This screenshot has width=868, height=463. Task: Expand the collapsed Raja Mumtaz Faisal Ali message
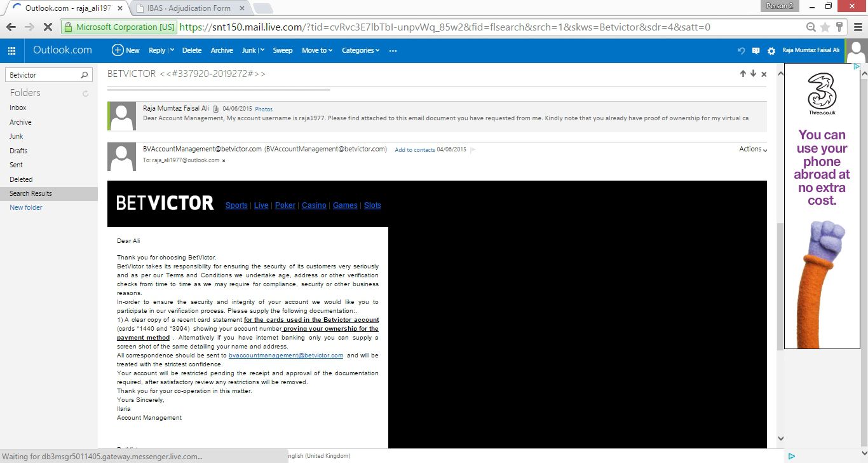(x=437, y=116)
